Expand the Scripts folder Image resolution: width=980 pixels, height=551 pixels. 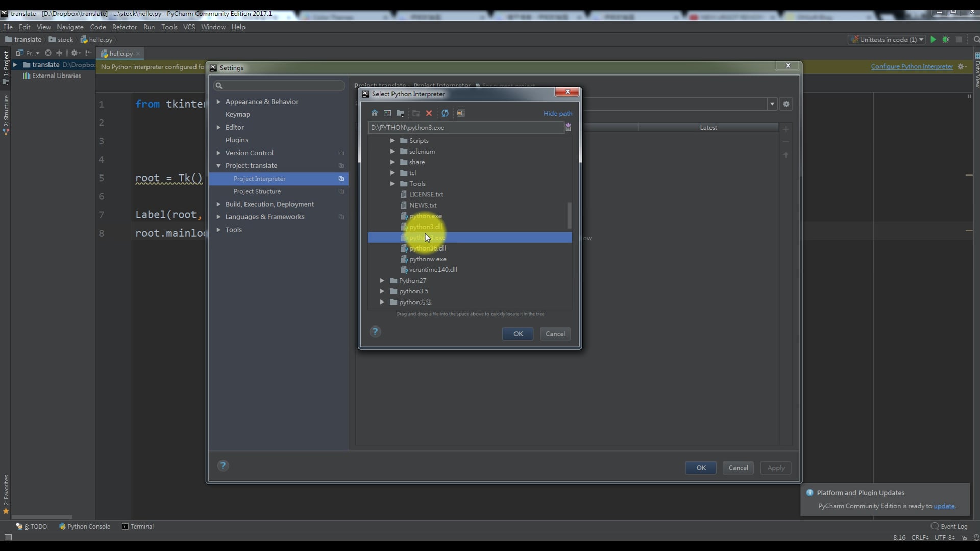[393, 141]
